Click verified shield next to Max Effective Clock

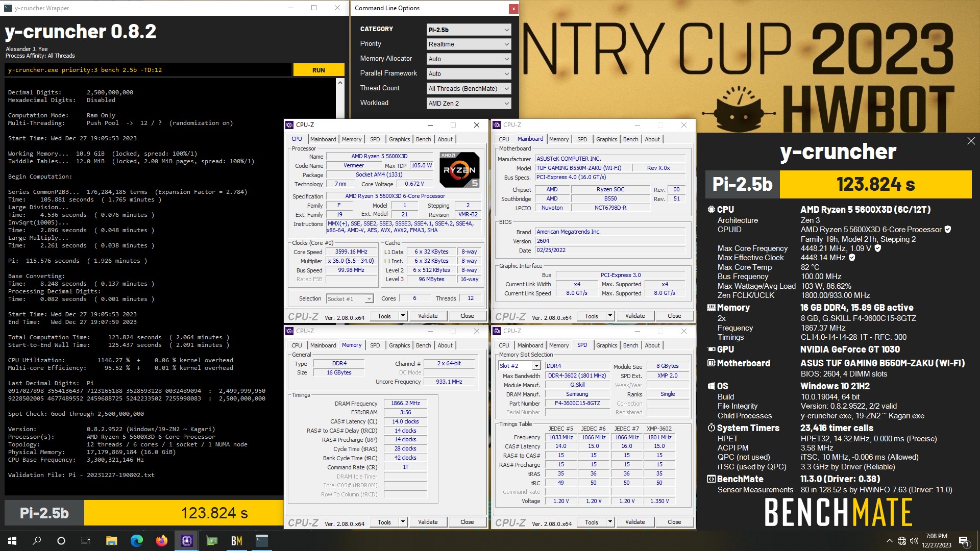pyautogui.click(x=852, y=258)
